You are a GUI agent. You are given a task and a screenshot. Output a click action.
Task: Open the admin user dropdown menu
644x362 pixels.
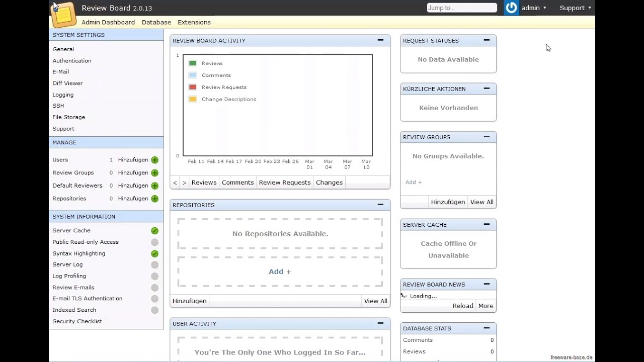(534, 8)
